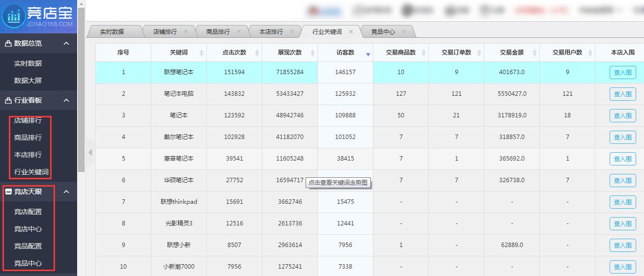Open 本店排行 in the sidebar

pos(28,155)
